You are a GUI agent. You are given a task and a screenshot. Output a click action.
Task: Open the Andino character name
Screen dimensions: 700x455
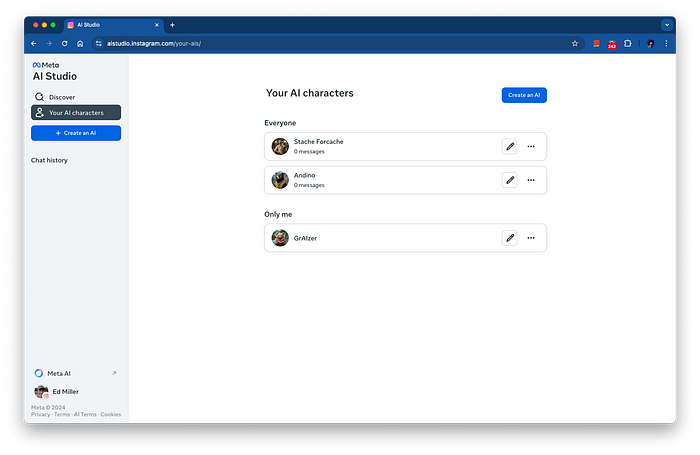pos(304,175)
